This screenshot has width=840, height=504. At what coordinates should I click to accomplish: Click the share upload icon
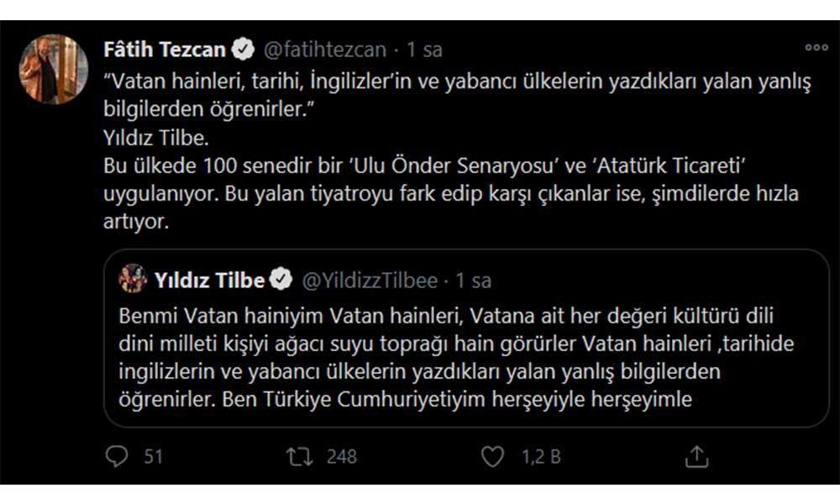[x=696, y=456]
